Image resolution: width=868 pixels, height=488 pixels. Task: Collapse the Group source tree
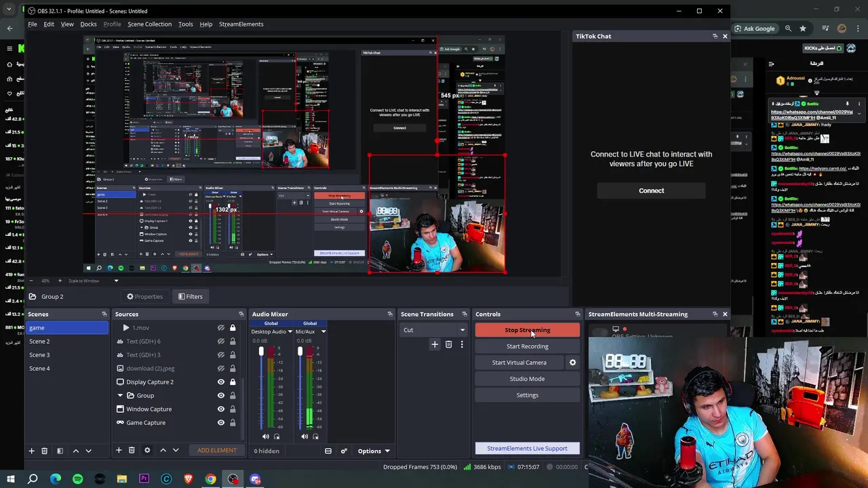121,395
